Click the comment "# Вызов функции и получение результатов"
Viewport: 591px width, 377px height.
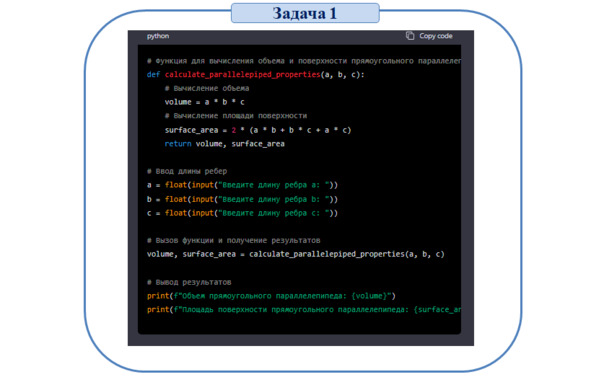(x=233, y=241)
